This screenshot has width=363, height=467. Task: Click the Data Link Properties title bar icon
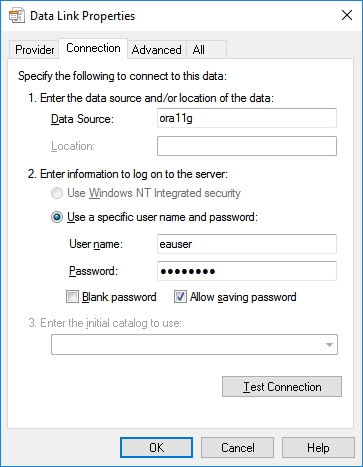16,16
